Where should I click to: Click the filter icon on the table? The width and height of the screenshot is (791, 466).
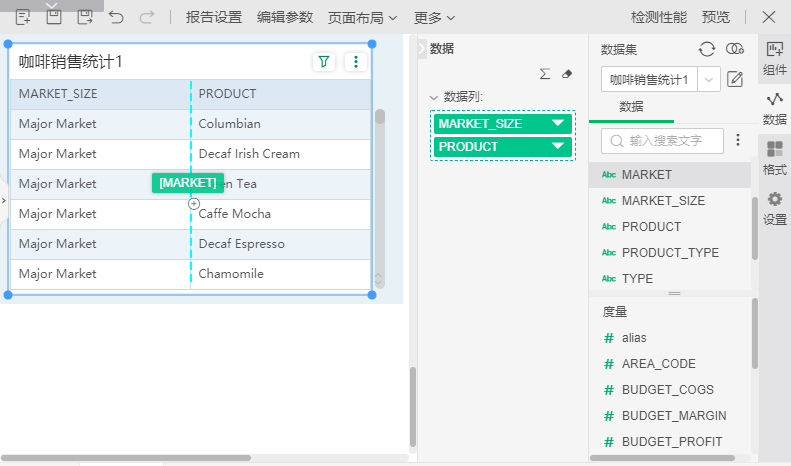tap(323, 62)
